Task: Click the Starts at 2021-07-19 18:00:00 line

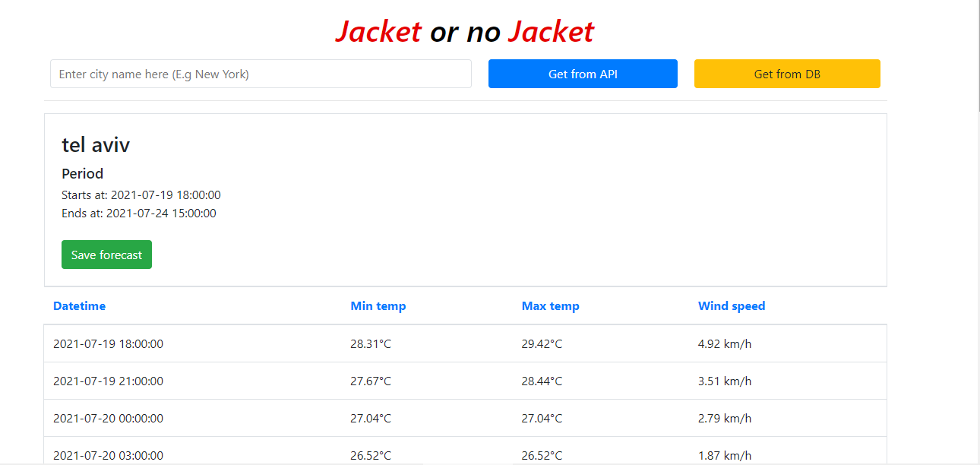Action: pos(141,195)
